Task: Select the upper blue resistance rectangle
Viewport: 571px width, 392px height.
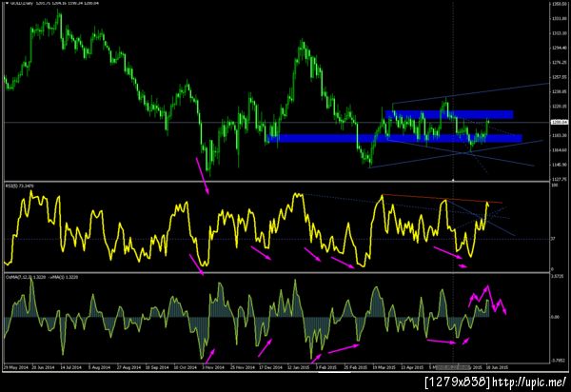Action: coord(449,115)
